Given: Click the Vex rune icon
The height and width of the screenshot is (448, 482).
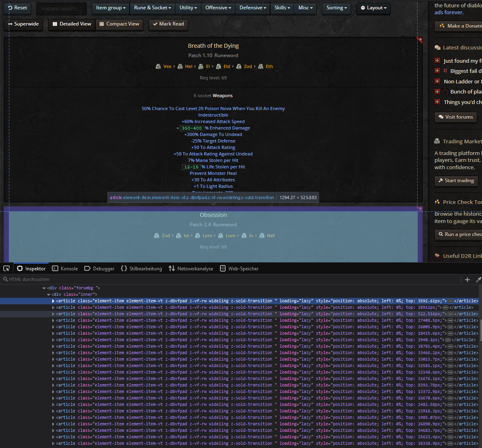Looking at the screenshot, I should (x=158, y=66).
